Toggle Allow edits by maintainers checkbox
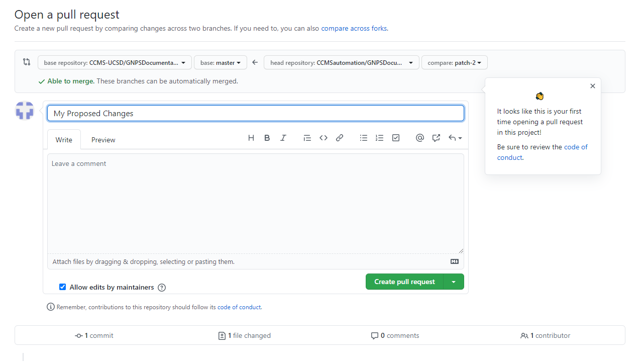This screenshot has height=362, width=644. tap(63, 287)
